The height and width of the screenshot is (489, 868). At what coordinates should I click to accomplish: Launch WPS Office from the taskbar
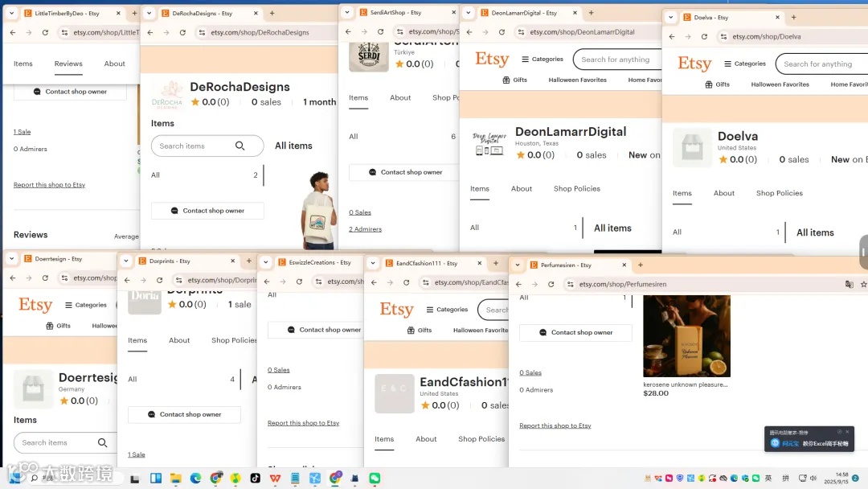[275, 478]
